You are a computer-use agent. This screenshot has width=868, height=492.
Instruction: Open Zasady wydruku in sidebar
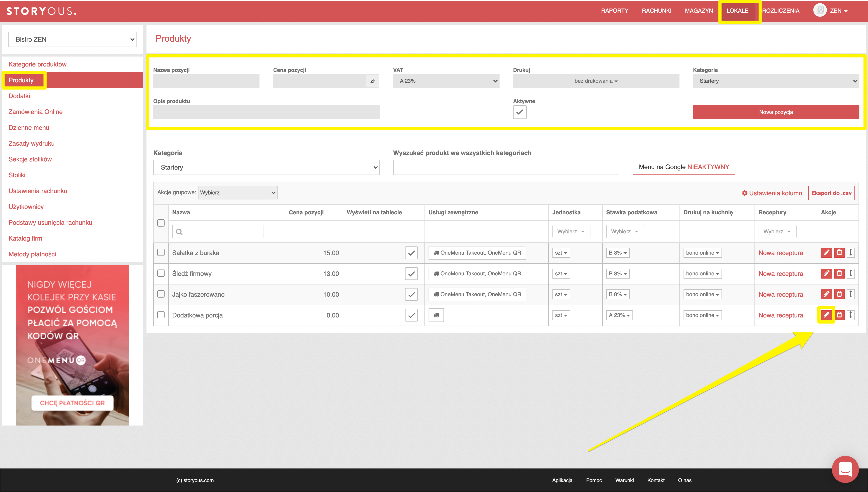tap(31, 143)
